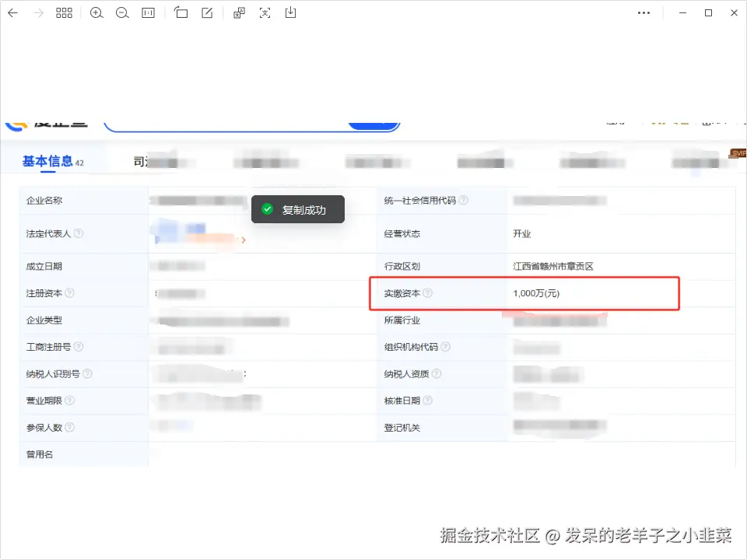The height and width of the screenshot is (560, 747).
Task: Run text recognition with the OCR scan icon
Action: click(x=266, y=12)
